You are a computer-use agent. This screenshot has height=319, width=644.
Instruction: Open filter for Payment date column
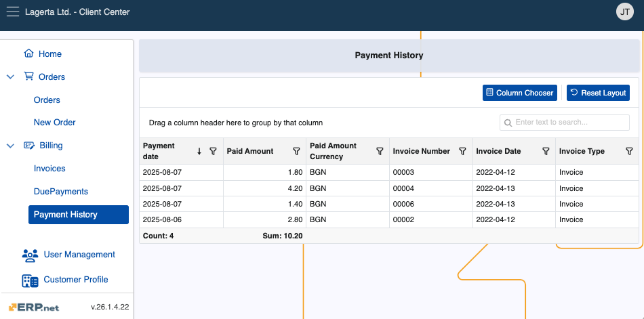pos(213,151)
